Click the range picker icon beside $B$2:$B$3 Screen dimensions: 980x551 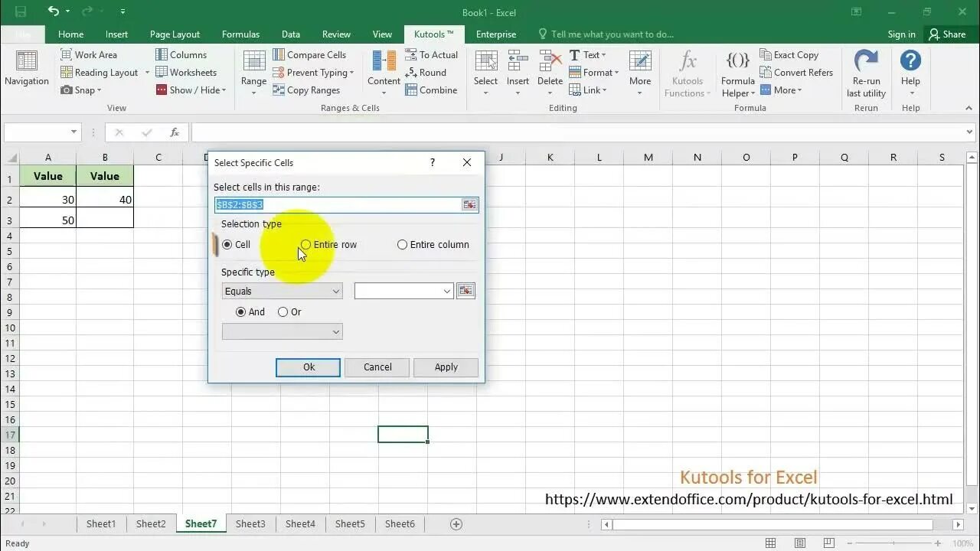tap(469, 204)
